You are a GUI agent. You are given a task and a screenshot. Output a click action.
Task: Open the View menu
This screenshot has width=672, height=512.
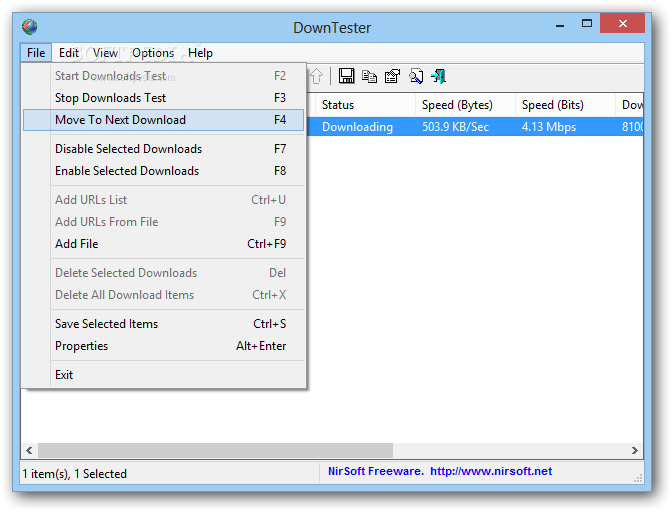pyautogui.click(x=105, y=53)
